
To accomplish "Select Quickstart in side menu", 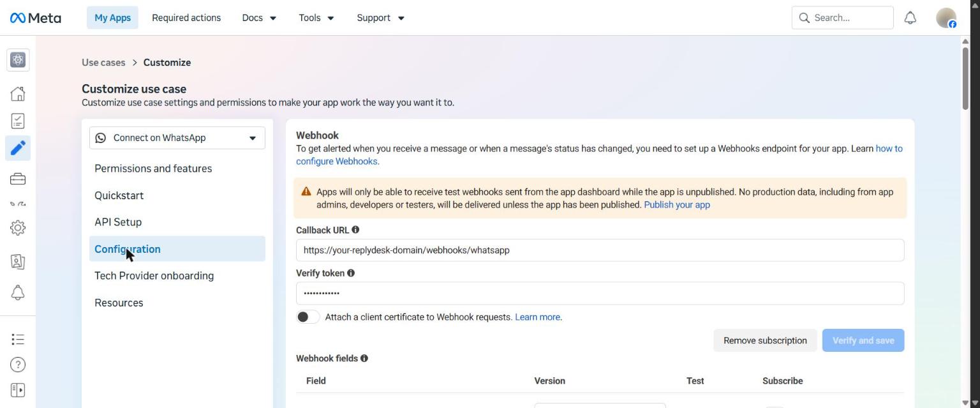I will pos(177,195).
